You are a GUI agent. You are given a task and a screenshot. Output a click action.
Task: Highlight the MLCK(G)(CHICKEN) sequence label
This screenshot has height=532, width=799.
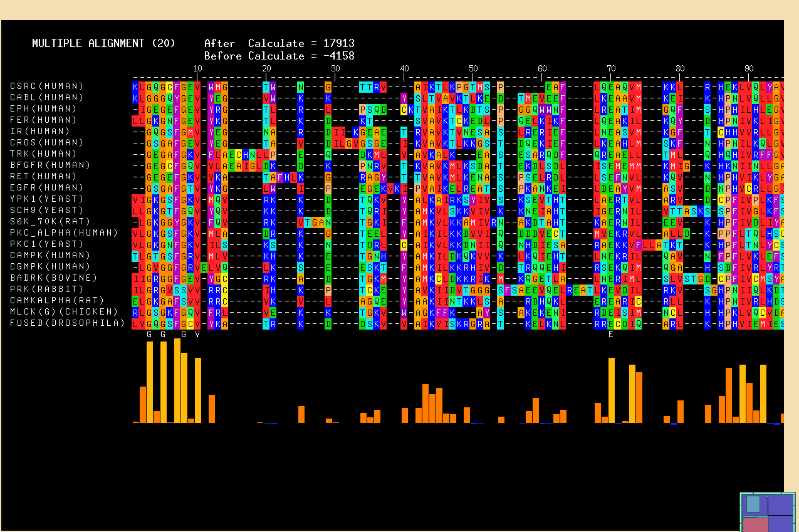click(64, 312)
